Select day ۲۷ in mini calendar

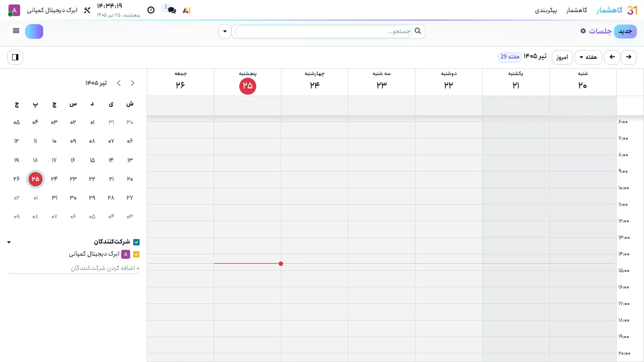pyautogui.click(x=130, y=198)
